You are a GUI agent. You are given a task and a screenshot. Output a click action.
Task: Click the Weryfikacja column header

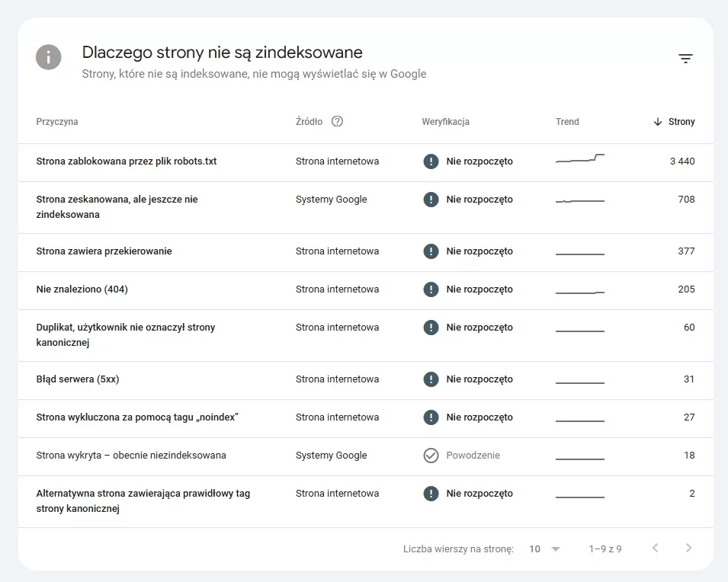click(445, 122)
